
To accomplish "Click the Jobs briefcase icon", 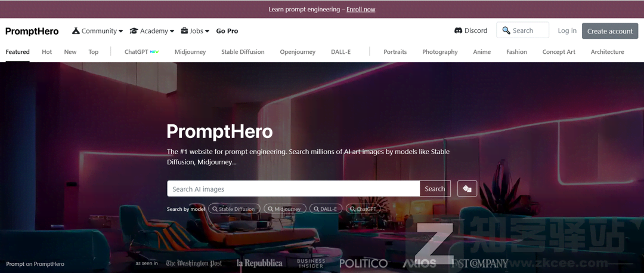I will coord(184,31).
